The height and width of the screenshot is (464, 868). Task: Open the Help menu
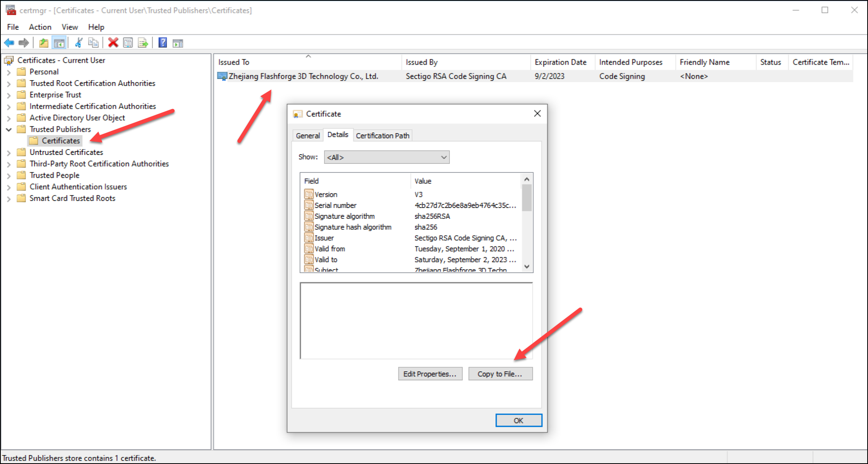point(96,27)
